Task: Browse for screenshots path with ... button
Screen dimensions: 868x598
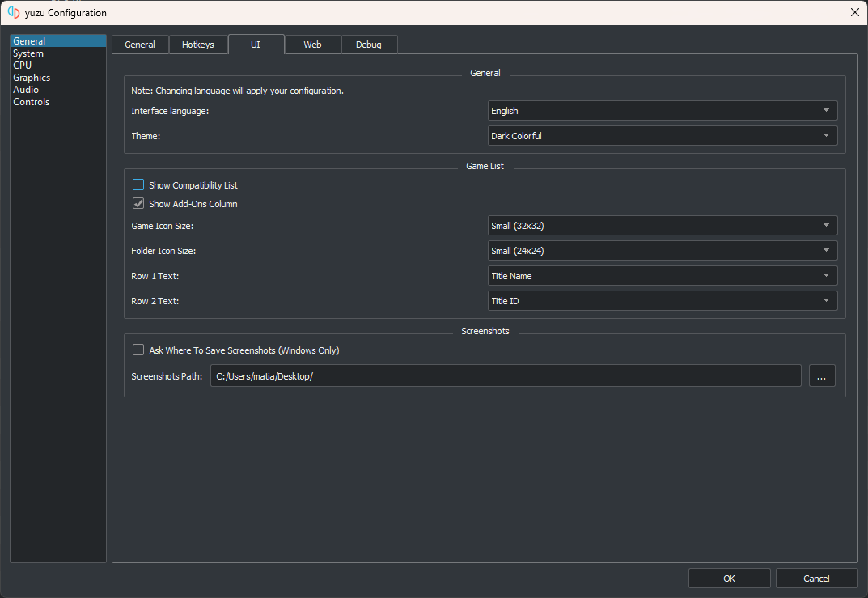Action: coord(822,376)
